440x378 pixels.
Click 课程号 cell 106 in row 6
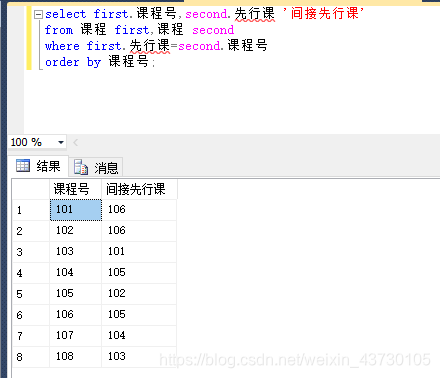point(76,315)
